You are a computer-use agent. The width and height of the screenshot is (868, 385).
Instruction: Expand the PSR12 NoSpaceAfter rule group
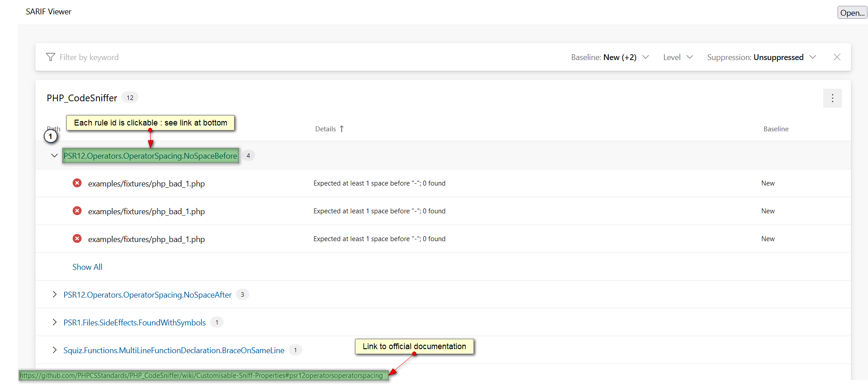54,294
